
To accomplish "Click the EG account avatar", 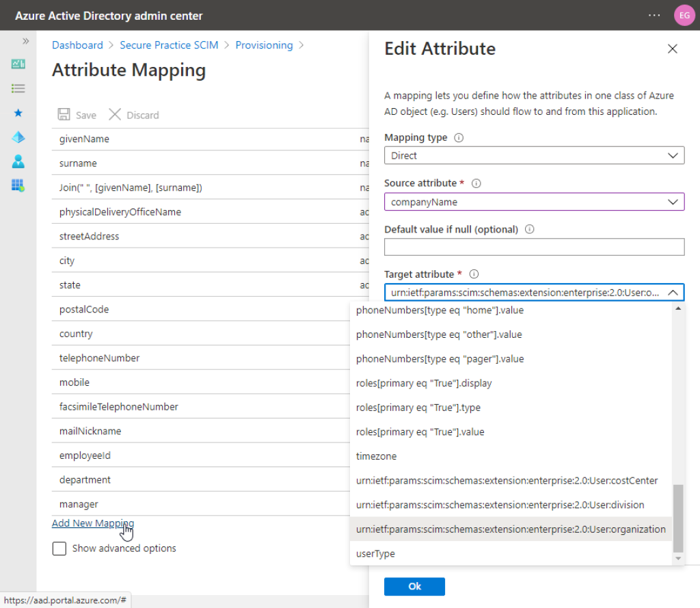I will 683,15.
